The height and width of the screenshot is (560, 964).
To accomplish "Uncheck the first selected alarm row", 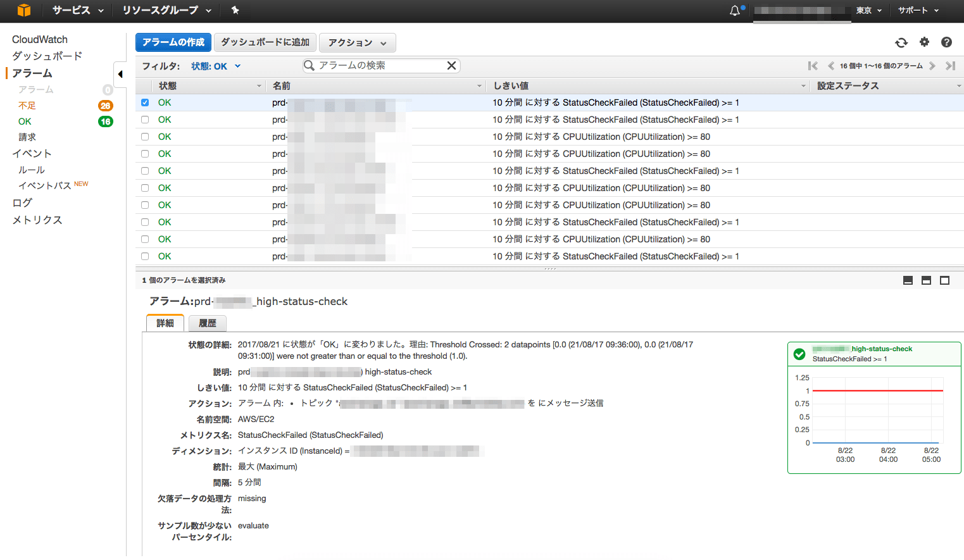I will pos(145,103).
